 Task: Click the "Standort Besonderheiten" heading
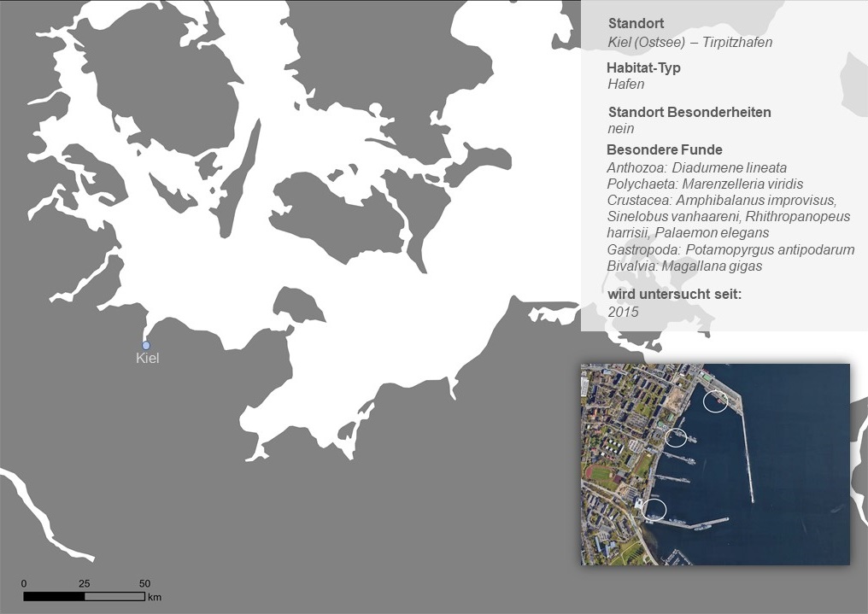coord(689,112)
